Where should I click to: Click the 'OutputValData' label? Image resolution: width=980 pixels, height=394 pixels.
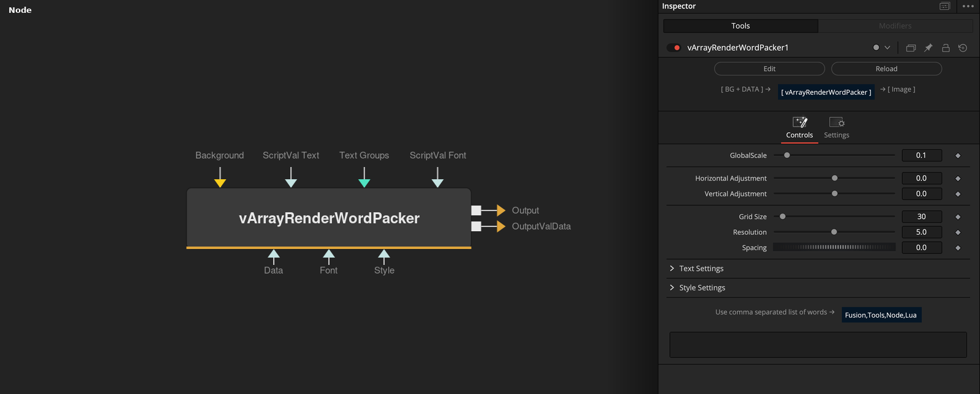(x=541, y=226)
